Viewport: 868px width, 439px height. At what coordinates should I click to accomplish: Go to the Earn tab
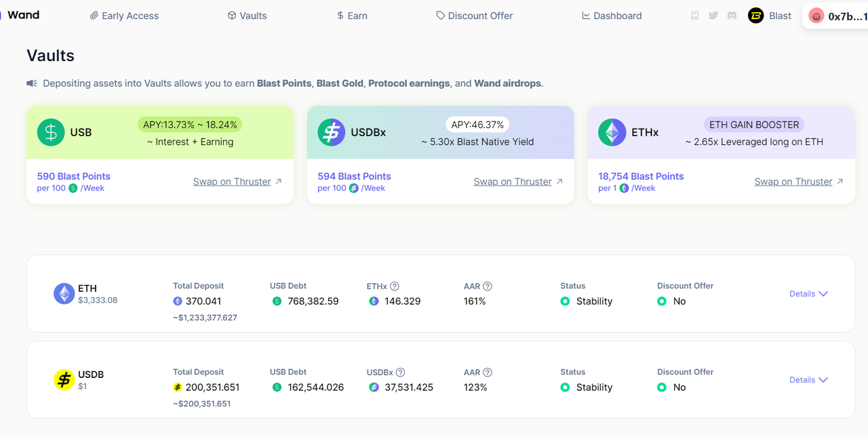click(352, 16)
